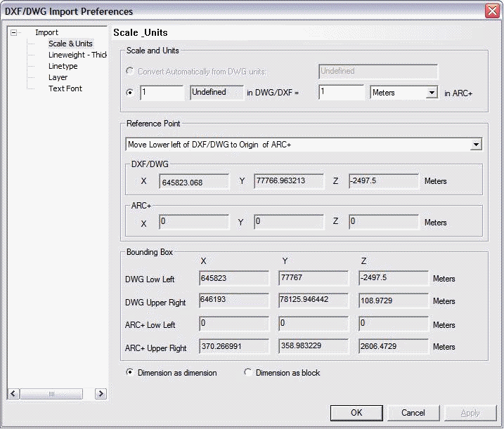Click the tree panel scroll left arrow
This screenshot has height=429, width=504.
[13, 394]
